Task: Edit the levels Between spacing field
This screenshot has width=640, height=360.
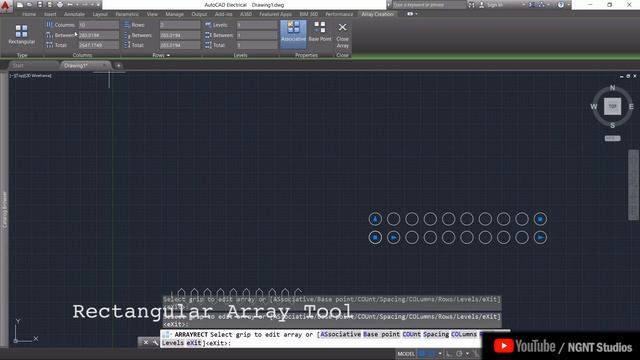Action: coord(257,35)
